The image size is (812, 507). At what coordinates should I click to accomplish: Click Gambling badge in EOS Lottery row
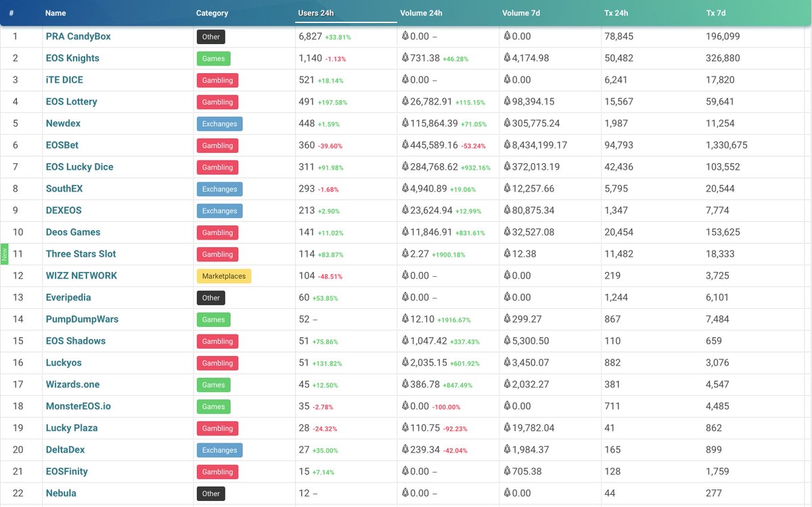coord(217,102)
